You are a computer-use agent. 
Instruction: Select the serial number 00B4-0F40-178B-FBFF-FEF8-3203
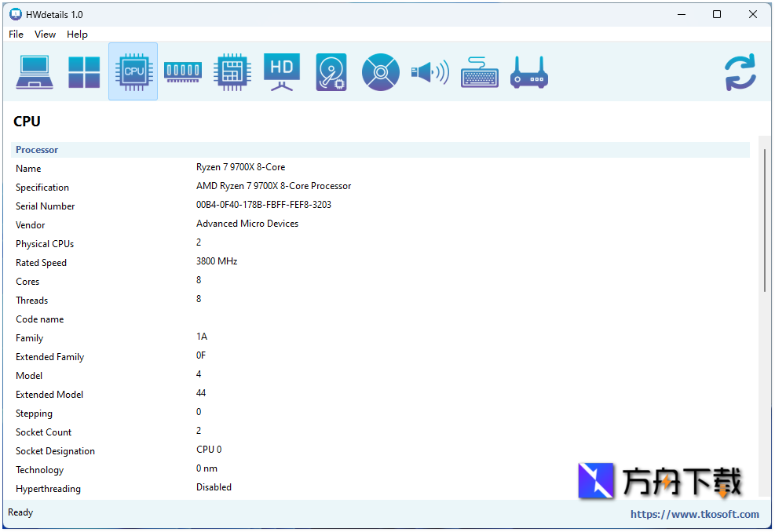(x=264, y=205)
